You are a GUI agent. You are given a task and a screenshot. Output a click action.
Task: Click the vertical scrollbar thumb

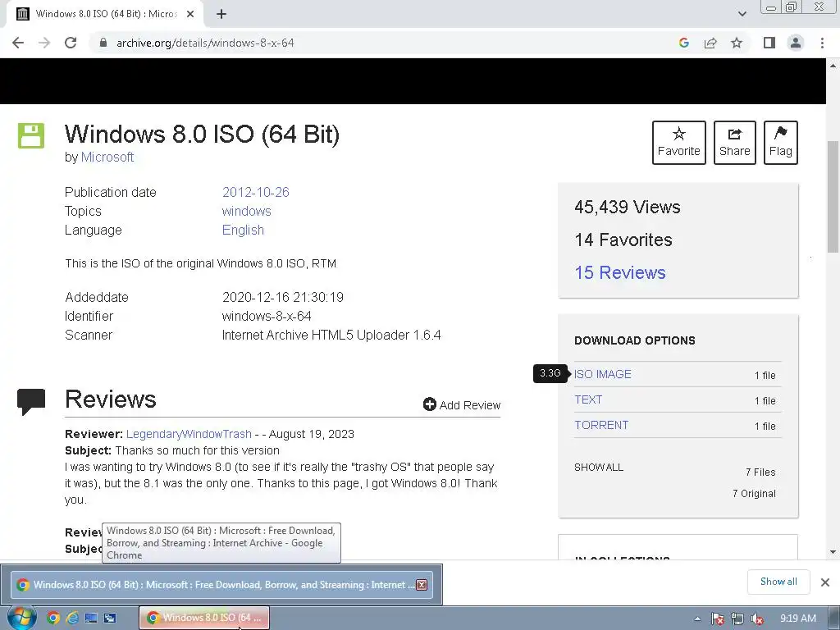(x=833, y=196)
